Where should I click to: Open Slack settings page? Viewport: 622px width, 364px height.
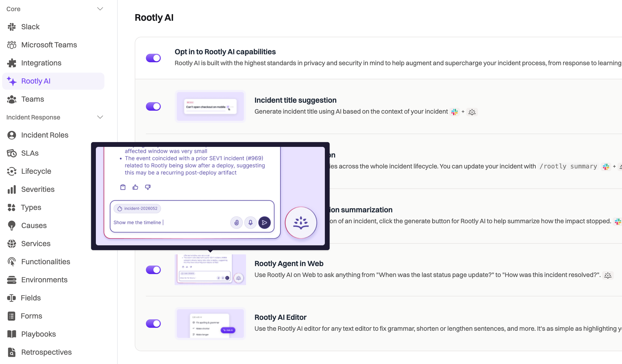tap(53, 27)
